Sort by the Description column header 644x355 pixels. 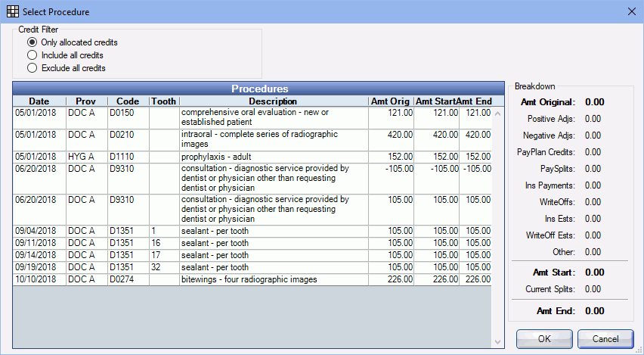pyautogui.click(x=274, y=101)
